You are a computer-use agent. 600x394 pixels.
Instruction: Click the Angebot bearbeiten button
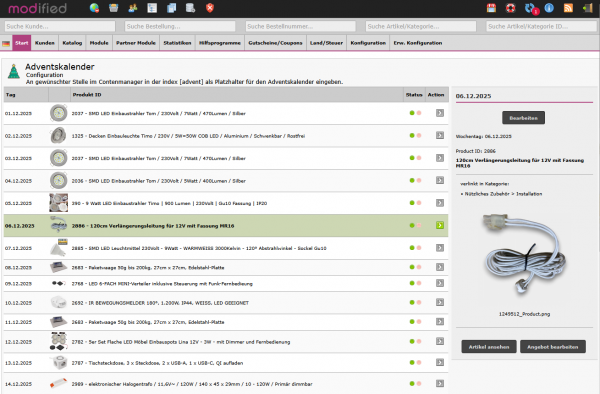[553, 347]
